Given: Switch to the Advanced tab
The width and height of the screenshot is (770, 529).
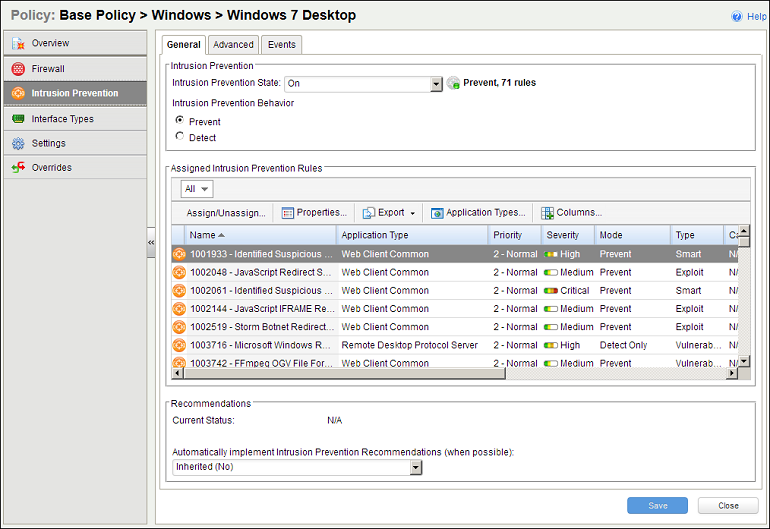Looking at the screenshot, I should pyautogui.click(x=233, y=45).
